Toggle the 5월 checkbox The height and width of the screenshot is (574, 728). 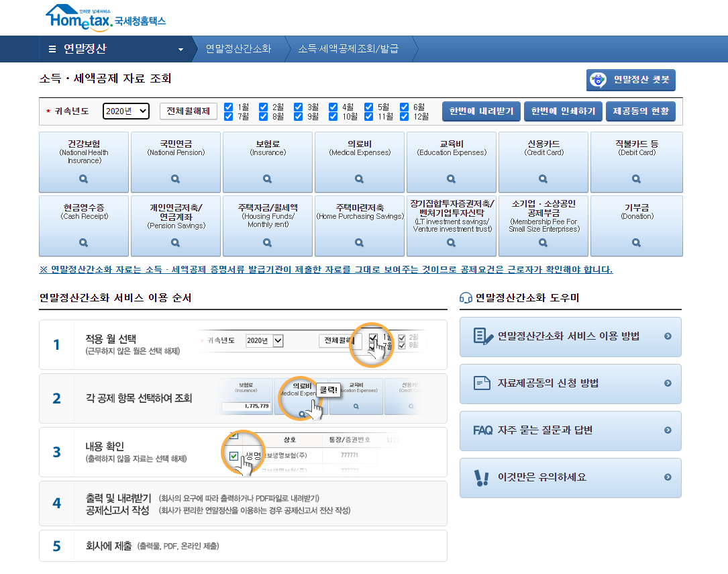(x=368, y=107)
